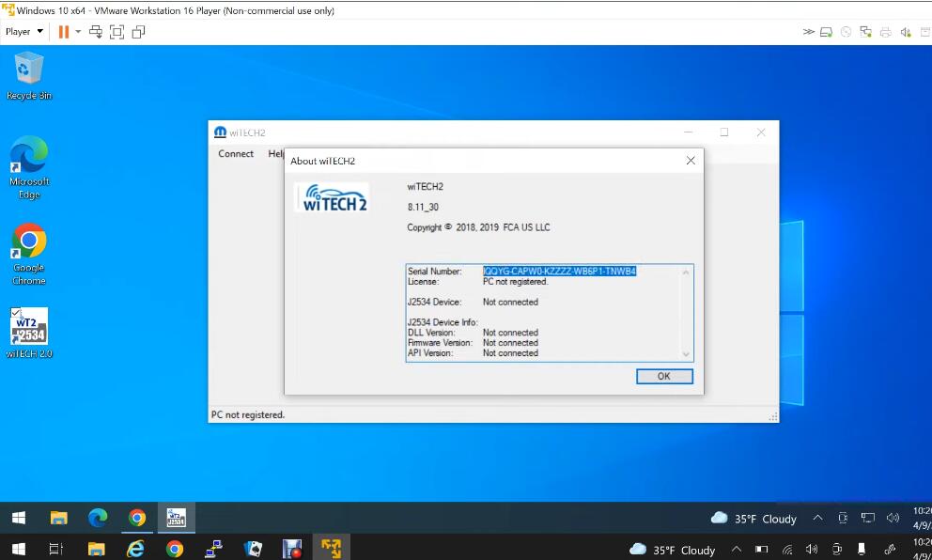Open the Connect menu in wiTECH2

pos(236,153)
